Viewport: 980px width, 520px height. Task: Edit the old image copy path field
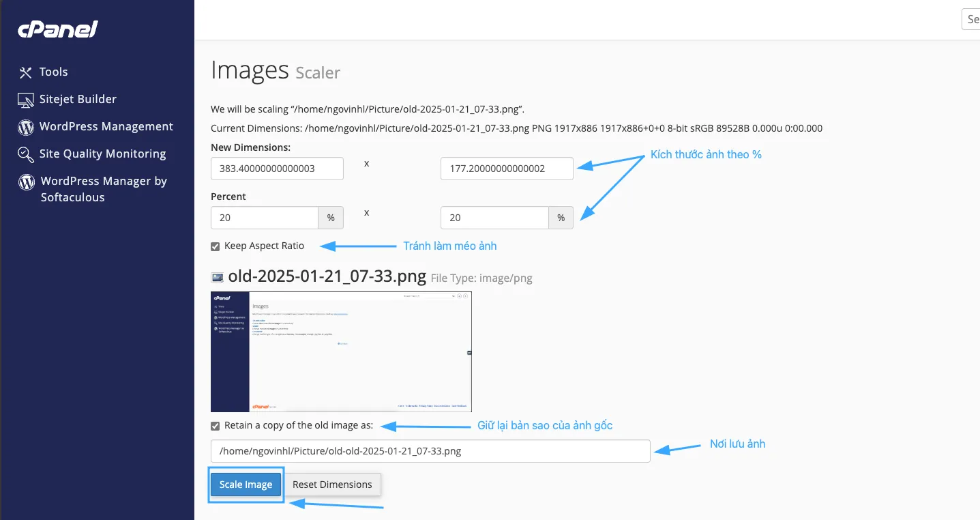(430, 451)
